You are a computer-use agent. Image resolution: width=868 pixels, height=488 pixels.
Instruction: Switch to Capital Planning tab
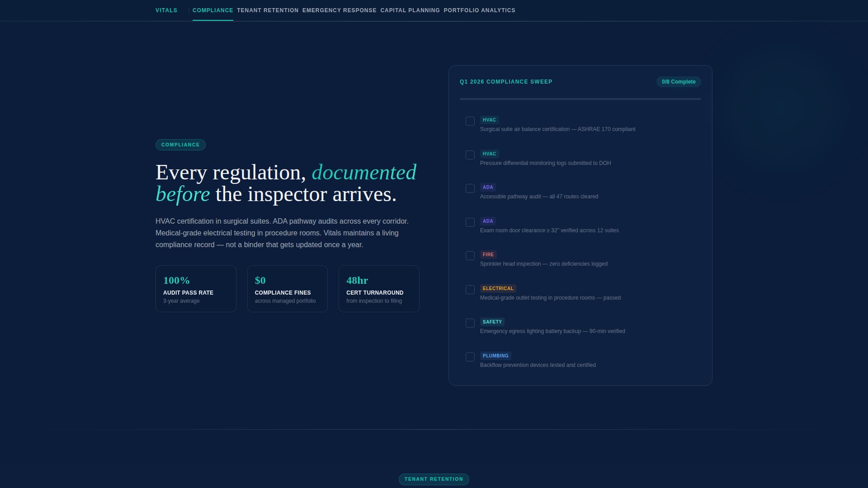(x=410, y=10)
